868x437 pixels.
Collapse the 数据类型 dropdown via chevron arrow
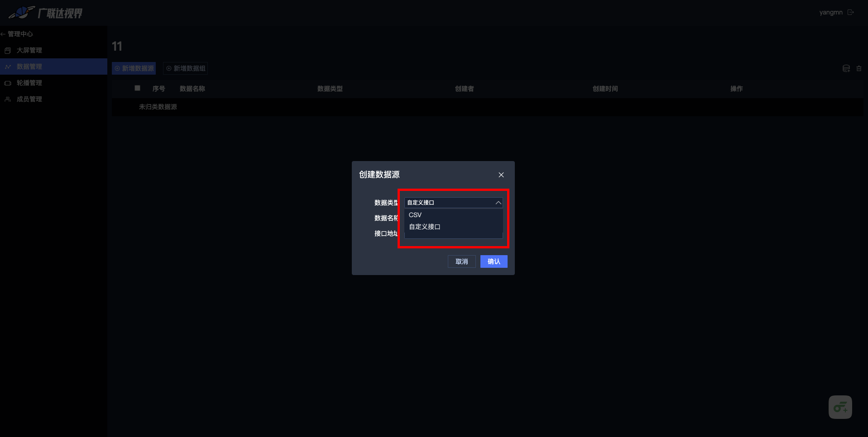coord(498,203)
